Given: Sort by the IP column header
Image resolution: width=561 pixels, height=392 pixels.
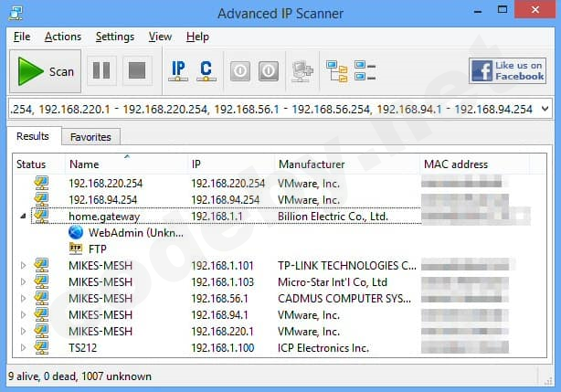Looking at the screenshot, I should tap(231, 164).
